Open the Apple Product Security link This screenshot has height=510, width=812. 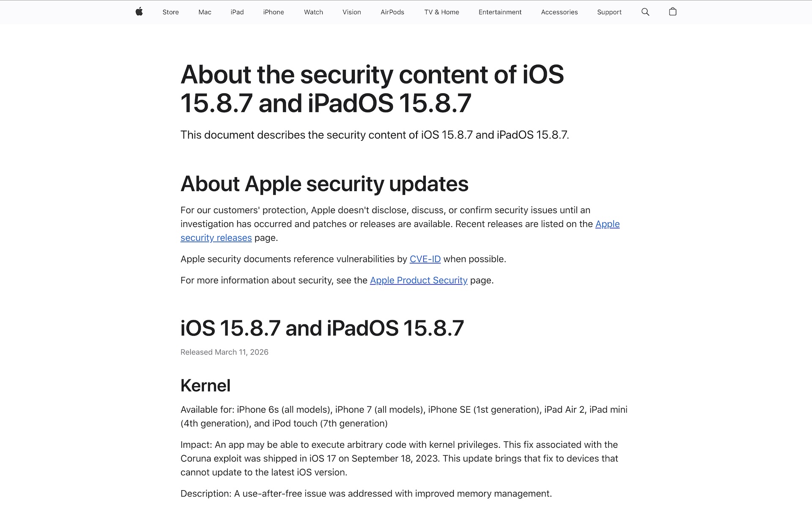[x=418, y=280]
